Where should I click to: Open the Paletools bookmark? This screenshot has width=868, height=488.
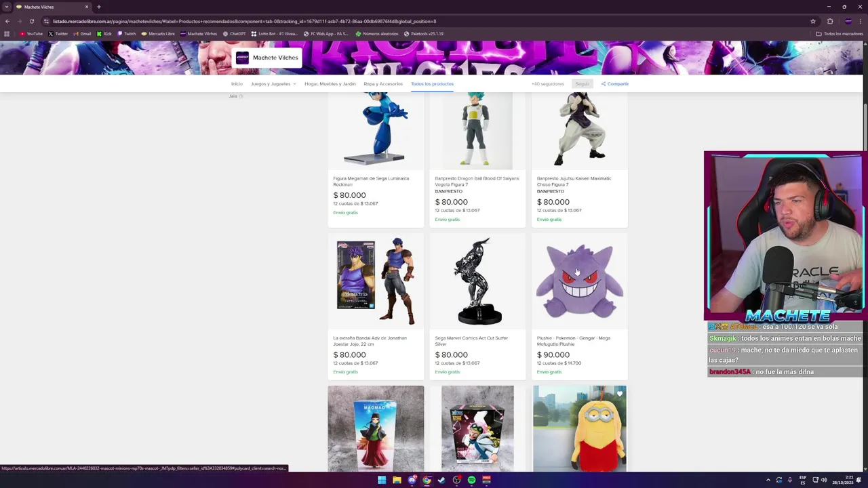pos(424,34)
